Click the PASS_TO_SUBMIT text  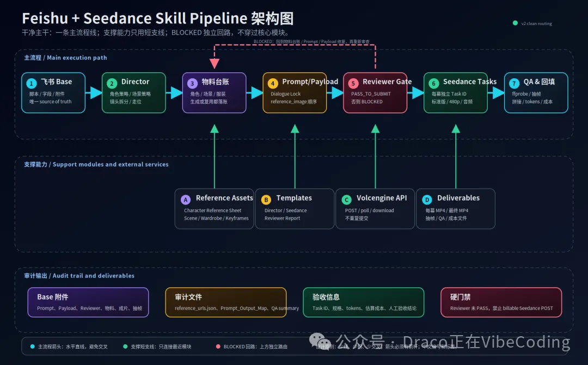pyautogui.click(x=371, y=94)
